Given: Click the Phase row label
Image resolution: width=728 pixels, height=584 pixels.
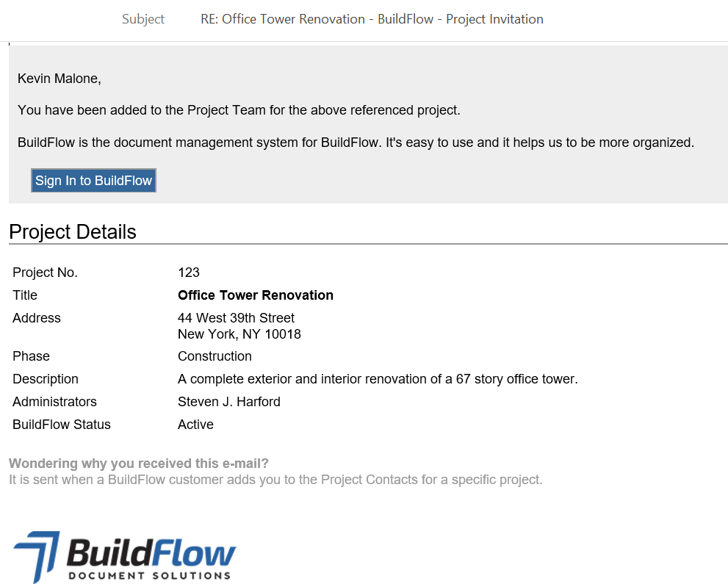Looking at the screenshot, I should pyautogui.click(x=31, y=356).
